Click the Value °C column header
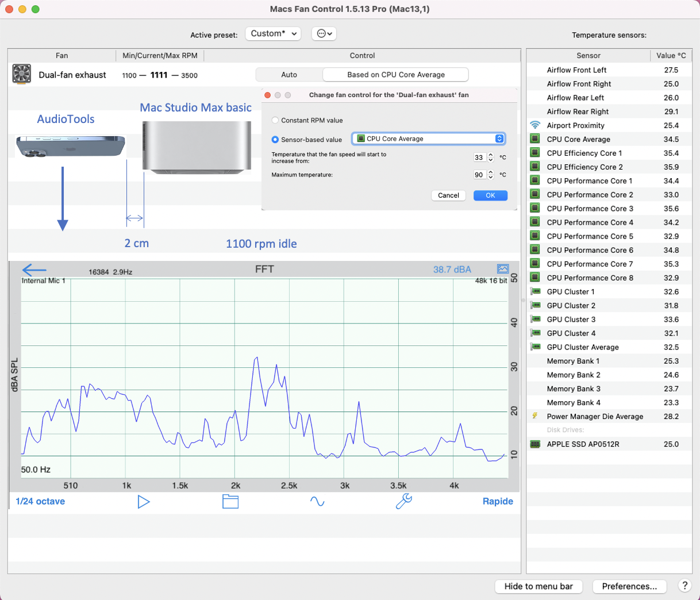The image size is (700, 600). click(x=671, y=55)
